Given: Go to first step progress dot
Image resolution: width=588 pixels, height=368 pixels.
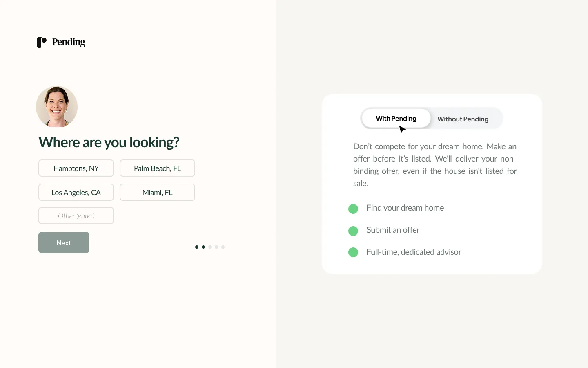Looking at the screenshot, I should click(x=197, y=247).
